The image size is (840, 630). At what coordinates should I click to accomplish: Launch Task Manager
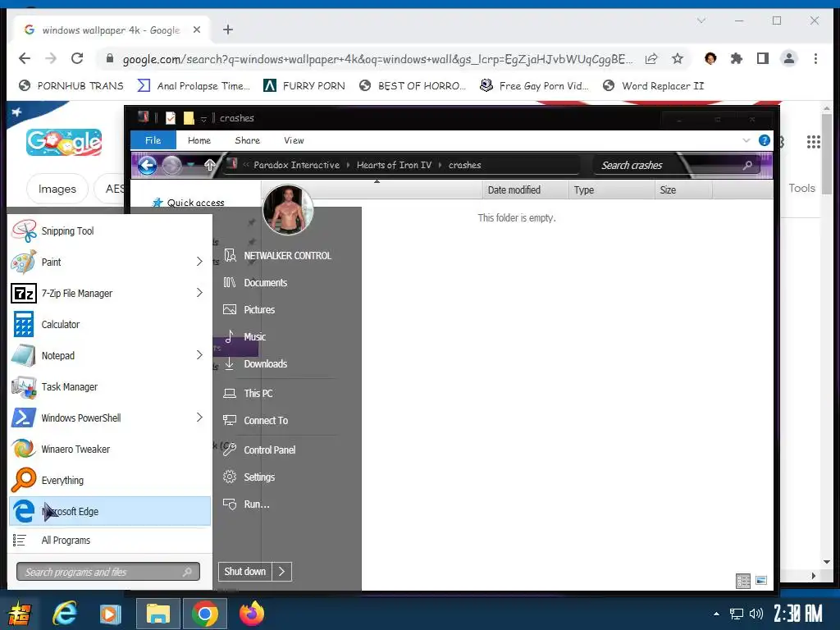[x=110, y=386]
